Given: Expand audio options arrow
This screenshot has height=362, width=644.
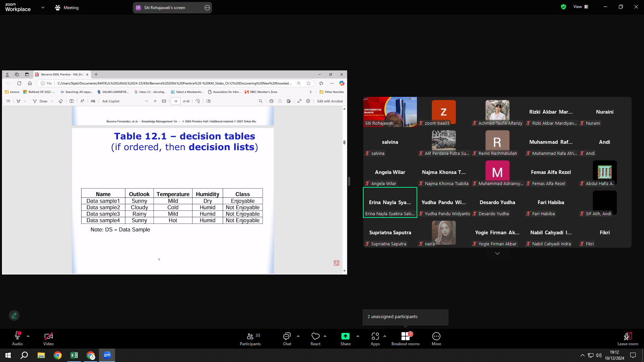Looking at the screenshot, I should (x=28, y=336).
